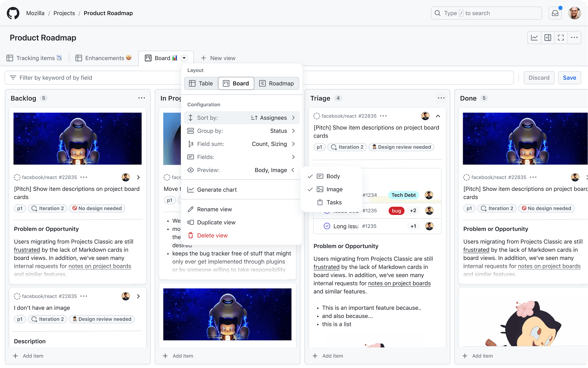588x368 pixels.
Task: Click the assignee avatar on Tech Debt row
Action: coord(429,195)
